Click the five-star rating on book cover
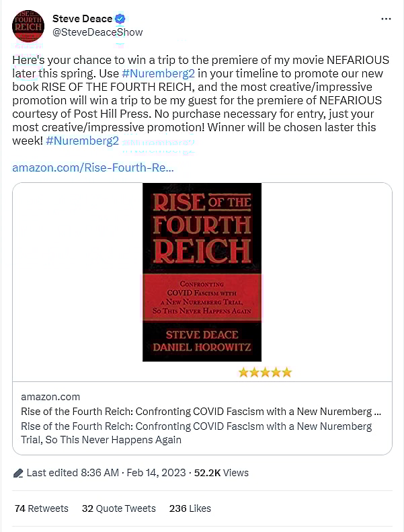 [x=265, y=372]
